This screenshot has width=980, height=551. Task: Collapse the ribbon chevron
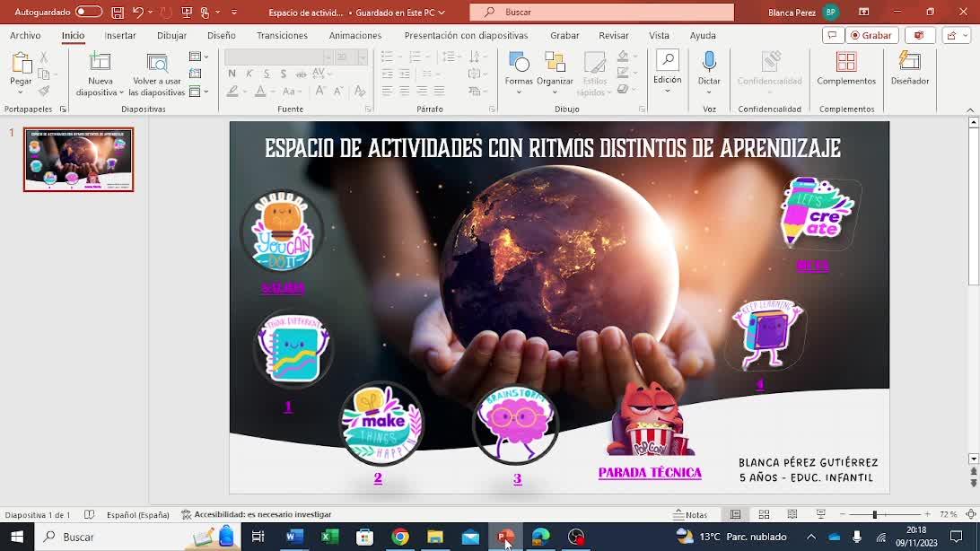pyautogui.click(x=970, y=110)
